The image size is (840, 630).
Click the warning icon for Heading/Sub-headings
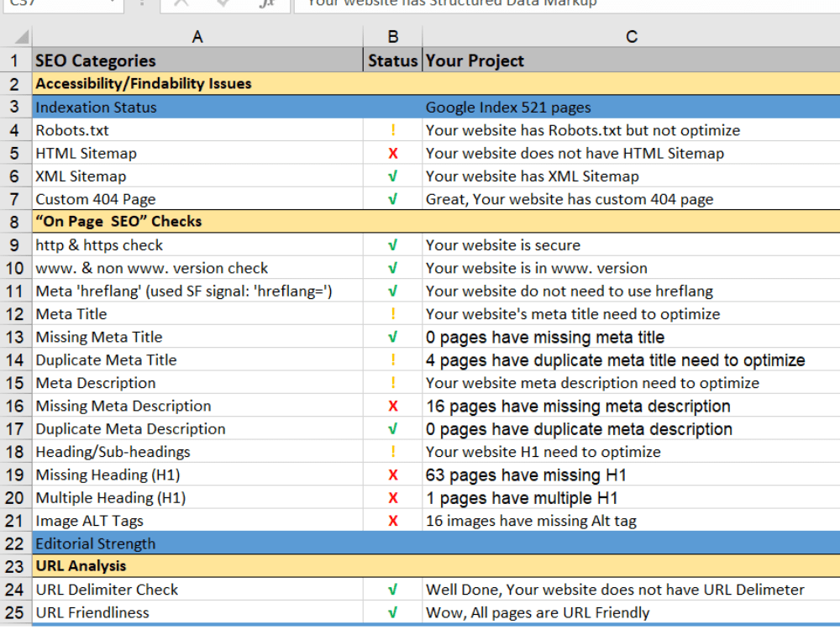(x=392, y=452)
